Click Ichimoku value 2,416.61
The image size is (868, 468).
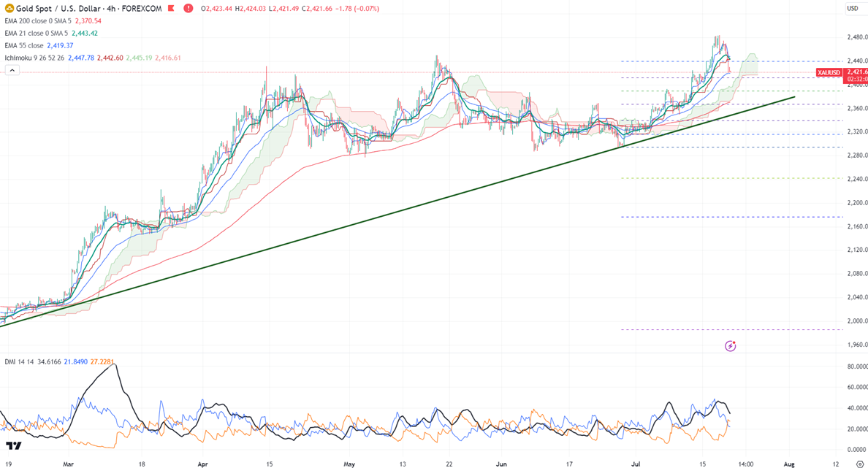tap(168, 58)
